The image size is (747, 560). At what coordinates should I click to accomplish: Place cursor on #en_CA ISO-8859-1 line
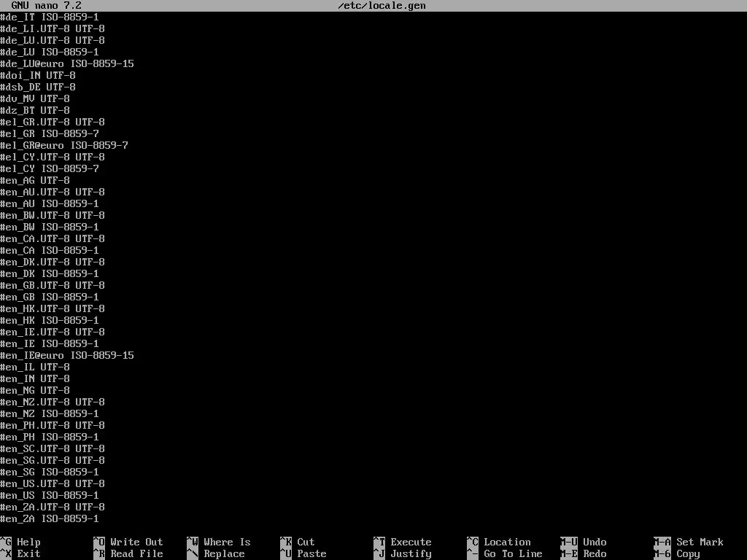(x=50, y=251)
